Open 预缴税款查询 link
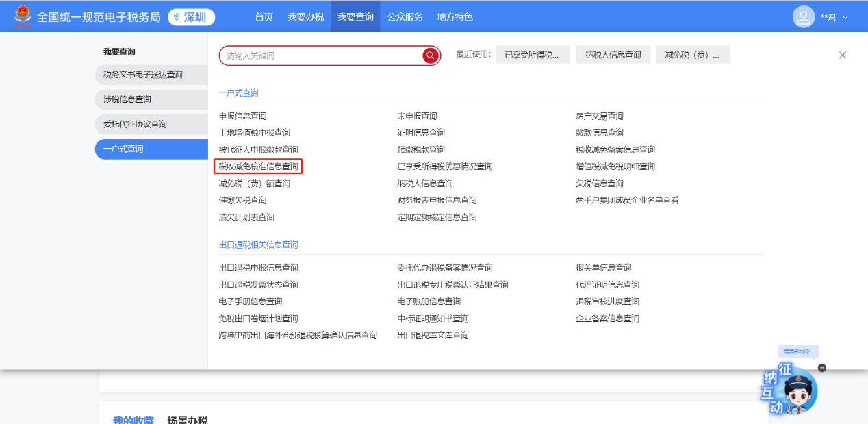Image resolution: width=868 pixels, height=424 pixels. (x=421, y=149)
